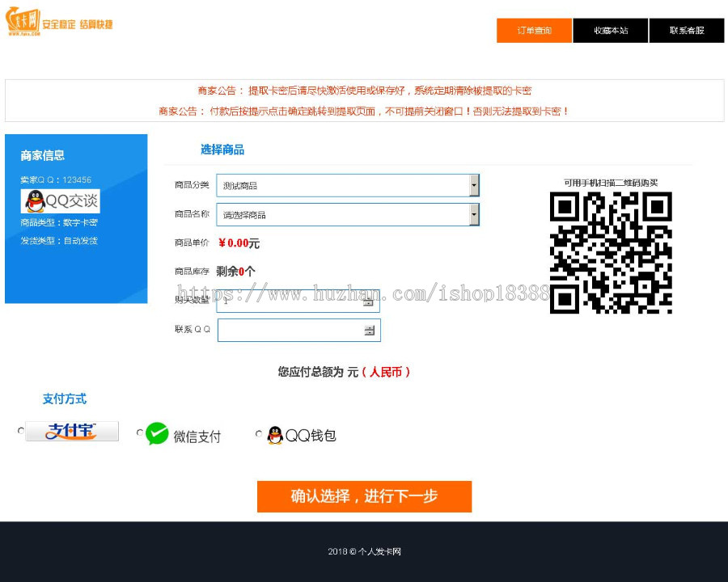Open the 商品分类 dropdown
Image resolution: width=728 pixels, height=582 pixels.
(348, 186)
